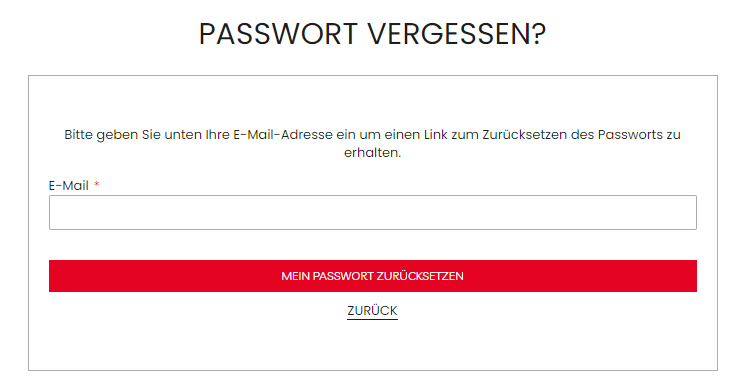Click "Passworts" in the description text
This screenshot has height=381, width=745.
pos(630,135)
